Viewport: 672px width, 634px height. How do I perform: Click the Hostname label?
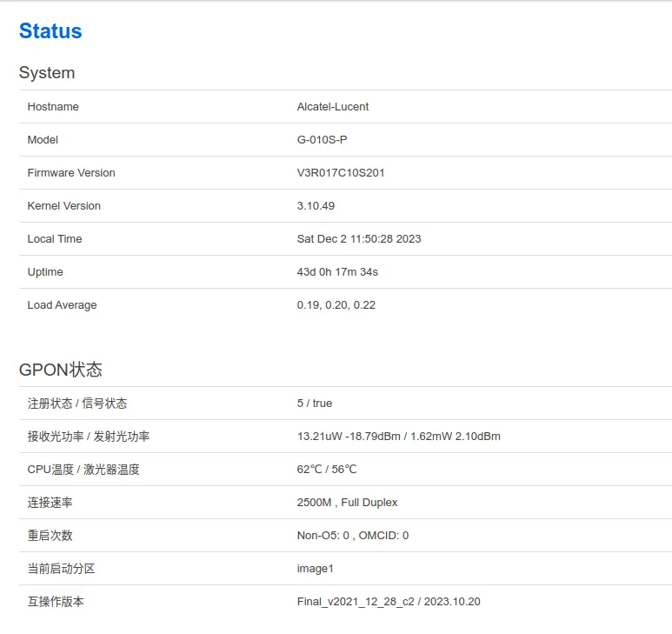53,106
